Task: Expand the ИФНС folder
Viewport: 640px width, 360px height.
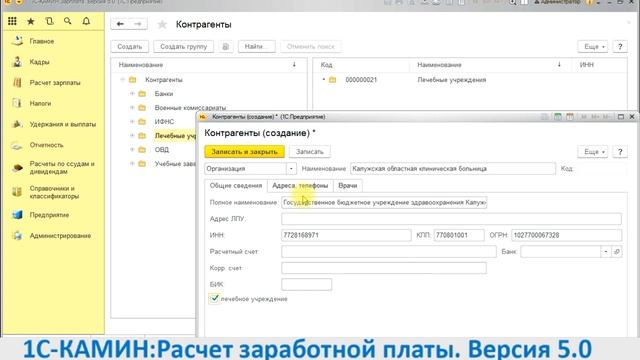Action: coord(132,122)
